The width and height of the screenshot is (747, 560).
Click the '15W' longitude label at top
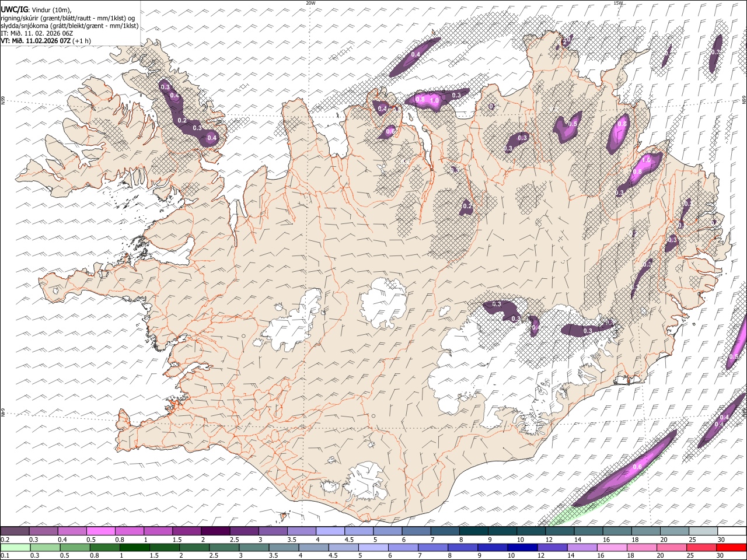click(618, 3)
